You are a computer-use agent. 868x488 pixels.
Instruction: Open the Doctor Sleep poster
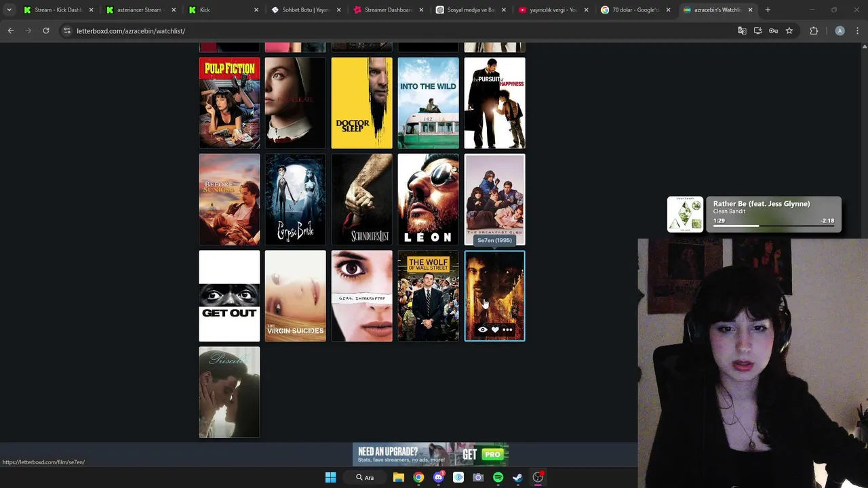coord(362,103)
